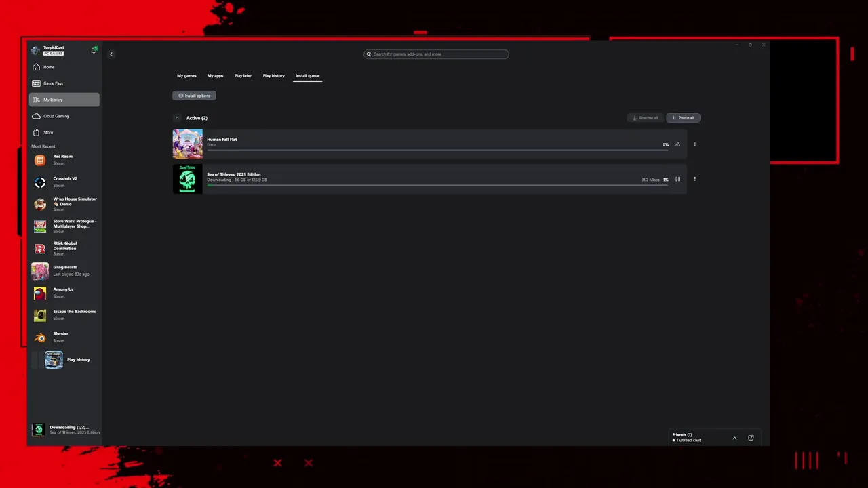Collapse the Active (2) section

point(177,118)
